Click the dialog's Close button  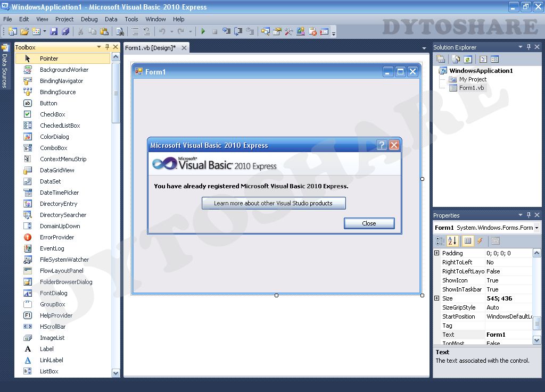tap(369, 223)
